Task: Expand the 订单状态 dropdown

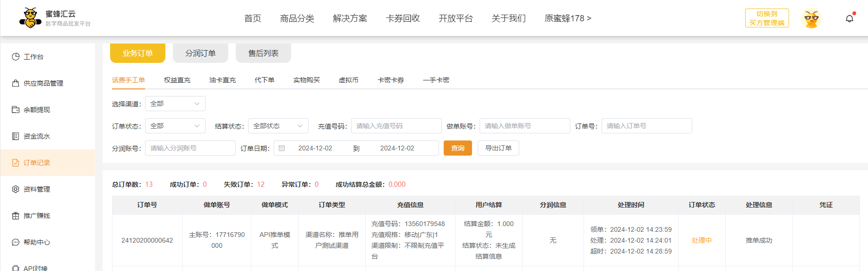Action: click(175, 126)
